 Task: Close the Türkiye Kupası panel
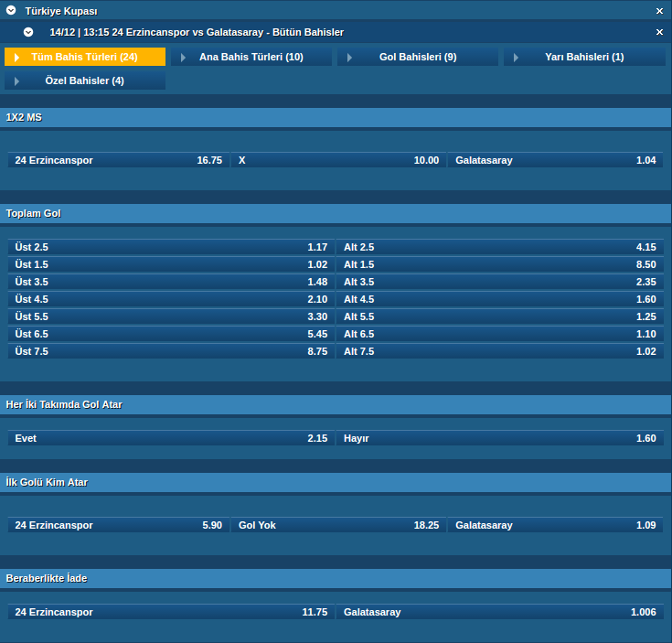659,11
